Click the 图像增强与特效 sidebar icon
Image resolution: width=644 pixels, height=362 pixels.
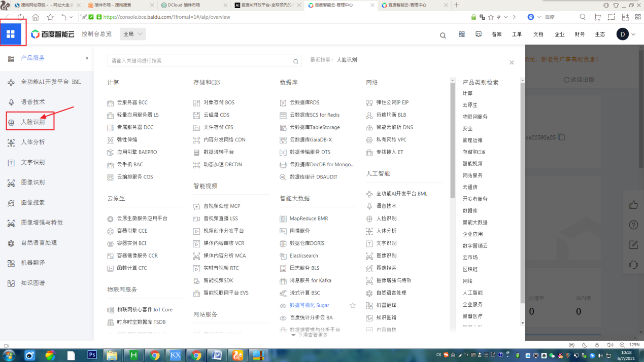(11, 223)
